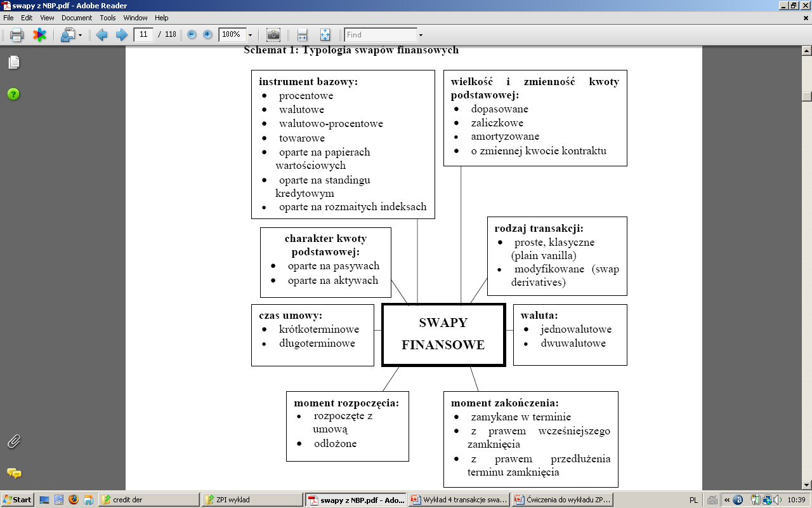Click 'odłożone' bullet text
Image resolution: width=812 pixels, height=508 pixels.
click(336, 444)
